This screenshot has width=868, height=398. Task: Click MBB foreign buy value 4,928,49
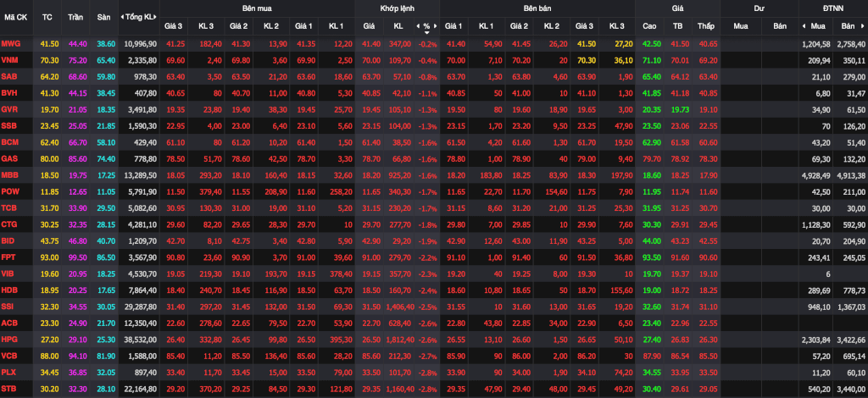tap(816, 176)
